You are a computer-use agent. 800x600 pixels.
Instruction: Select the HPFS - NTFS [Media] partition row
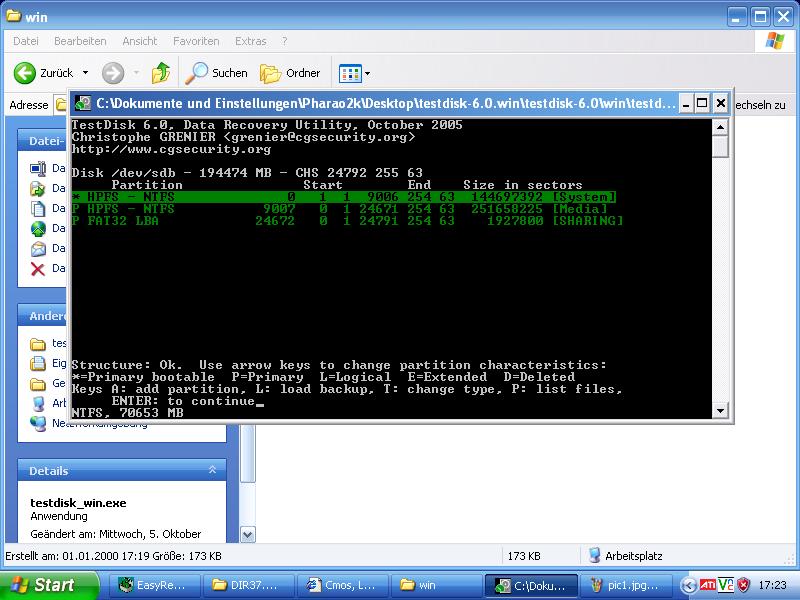pos(340,209)
